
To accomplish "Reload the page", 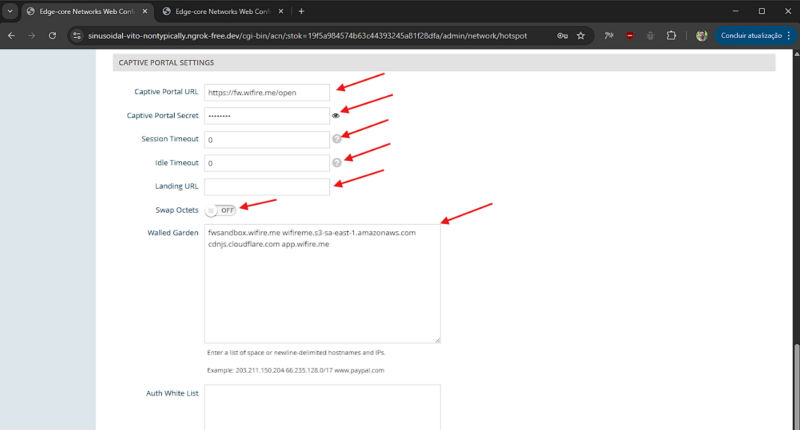I will point(52,36).
